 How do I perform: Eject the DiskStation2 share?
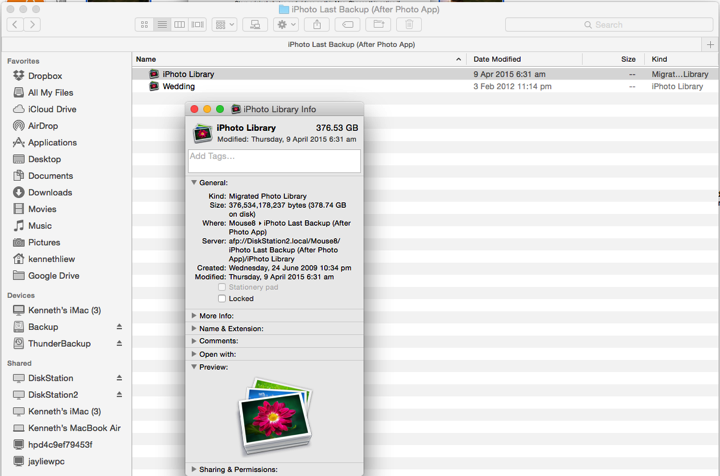point(119,395)
